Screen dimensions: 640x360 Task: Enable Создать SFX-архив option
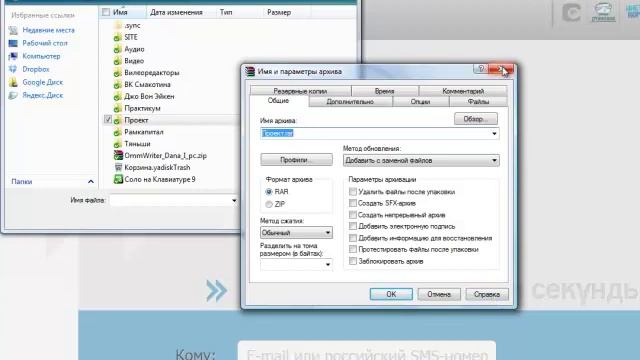pos(353,203)
